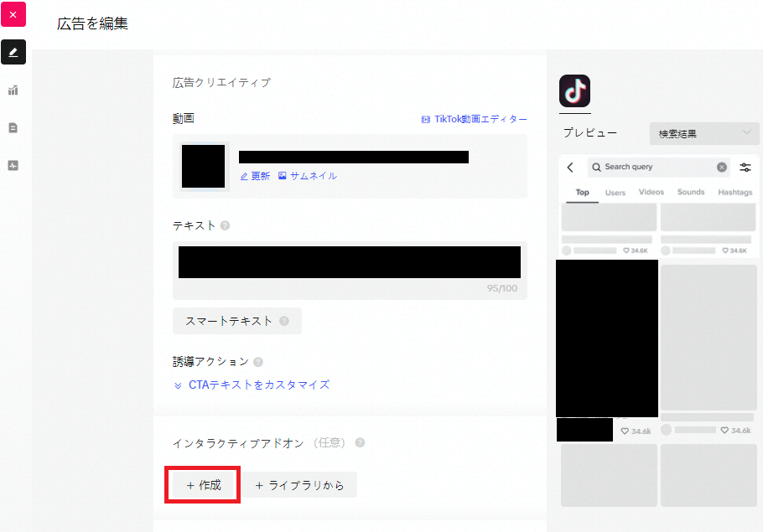Open the 検索結果 preview dropdown
Image resolution: width=763 pixels, height=532 pixels.
point(704,133)
